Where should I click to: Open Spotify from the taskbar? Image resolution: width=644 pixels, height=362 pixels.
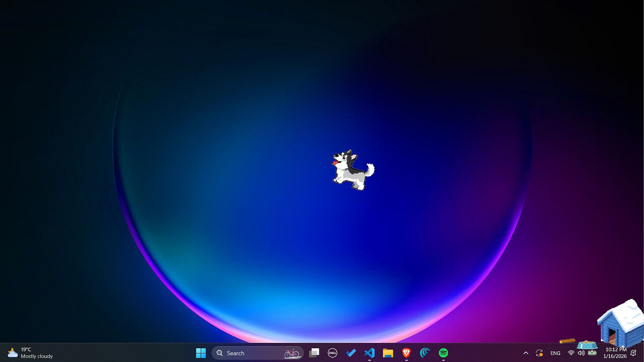(443, 353)
